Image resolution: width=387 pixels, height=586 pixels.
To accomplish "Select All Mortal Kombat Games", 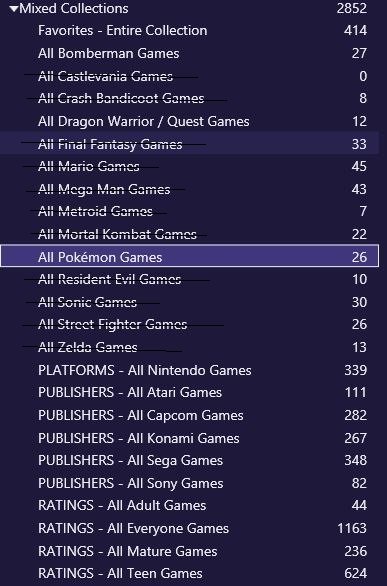I will 189,234.
